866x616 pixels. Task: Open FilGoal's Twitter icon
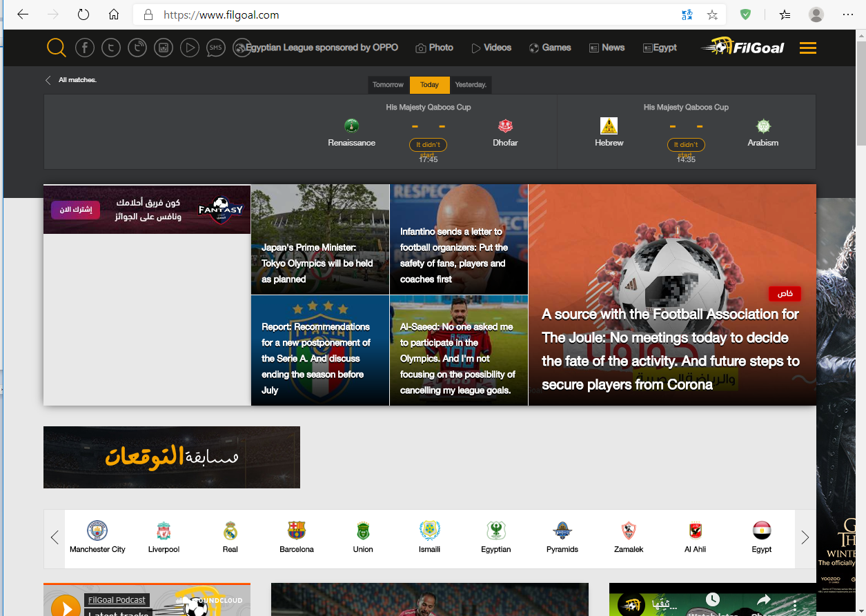111,48
